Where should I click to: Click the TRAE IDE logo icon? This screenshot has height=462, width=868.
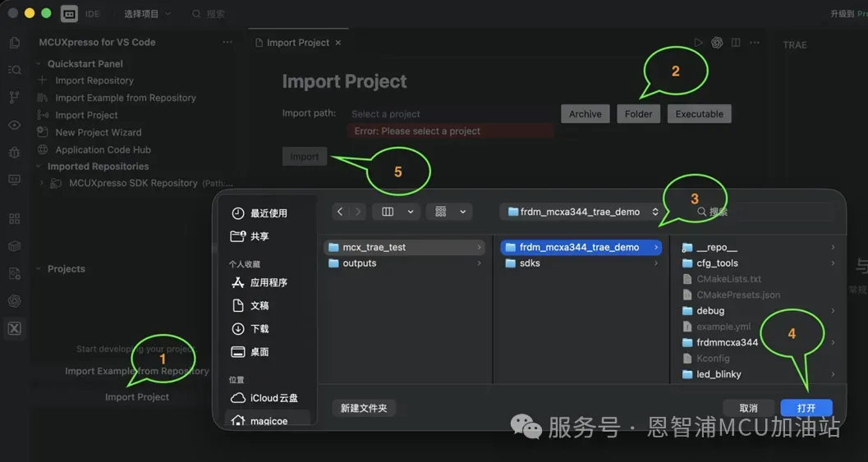pyautogui.click(x=69, y=14)
